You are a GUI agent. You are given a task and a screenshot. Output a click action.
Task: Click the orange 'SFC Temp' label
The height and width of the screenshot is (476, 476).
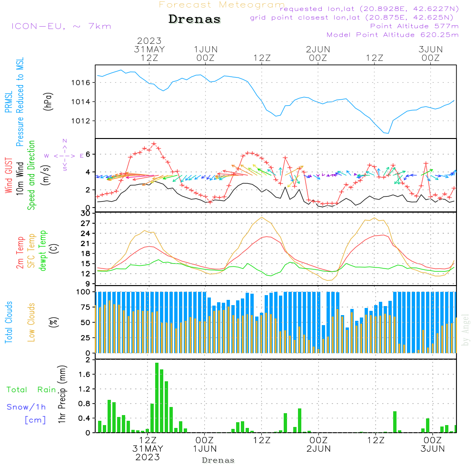31,251
